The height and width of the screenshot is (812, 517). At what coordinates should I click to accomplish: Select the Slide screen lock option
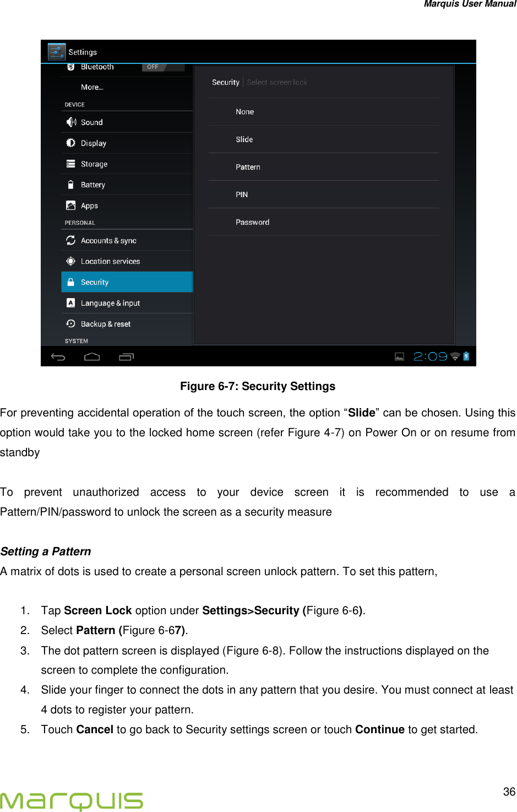tap(244, 139)
